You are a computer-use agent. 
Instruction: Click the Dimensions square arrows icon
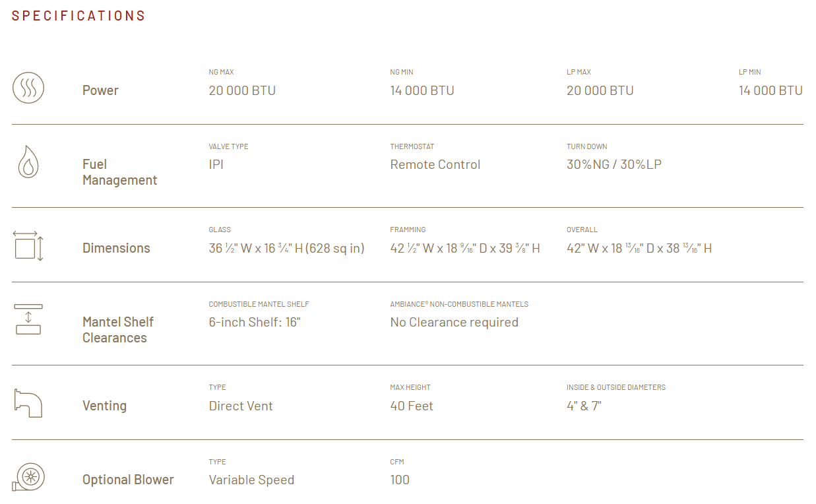point(28,245)
